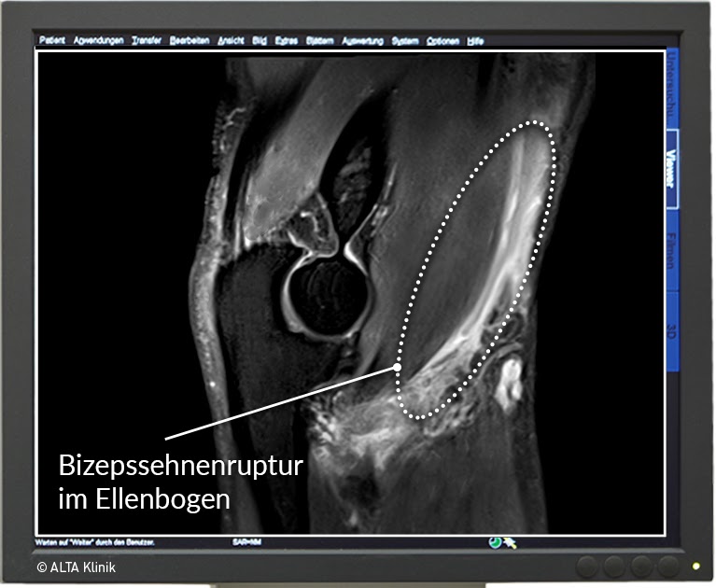Open the Extras menu
Screen dimensions: 716x588
287,41
